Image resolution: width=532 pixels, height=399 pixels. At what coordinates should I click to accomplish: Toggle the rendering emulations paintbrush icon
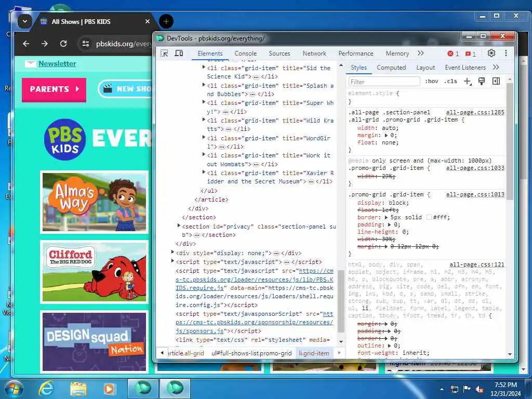coord(482,81)
